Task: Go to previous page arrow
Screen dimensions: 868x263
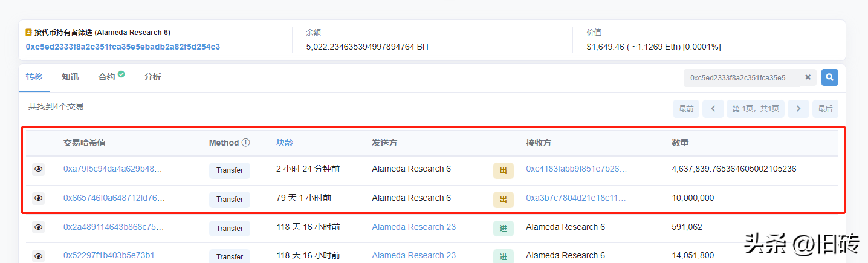Action: (x=713, y=109)
